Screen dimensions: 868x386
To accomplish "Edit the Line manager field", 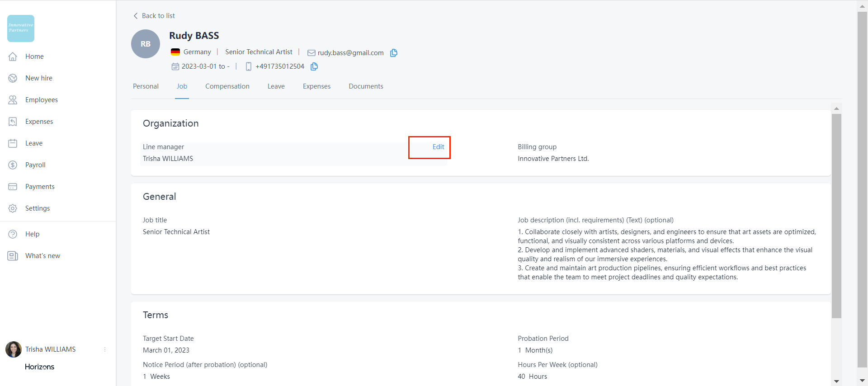I will pyautogui.click(x=438, y=147).
